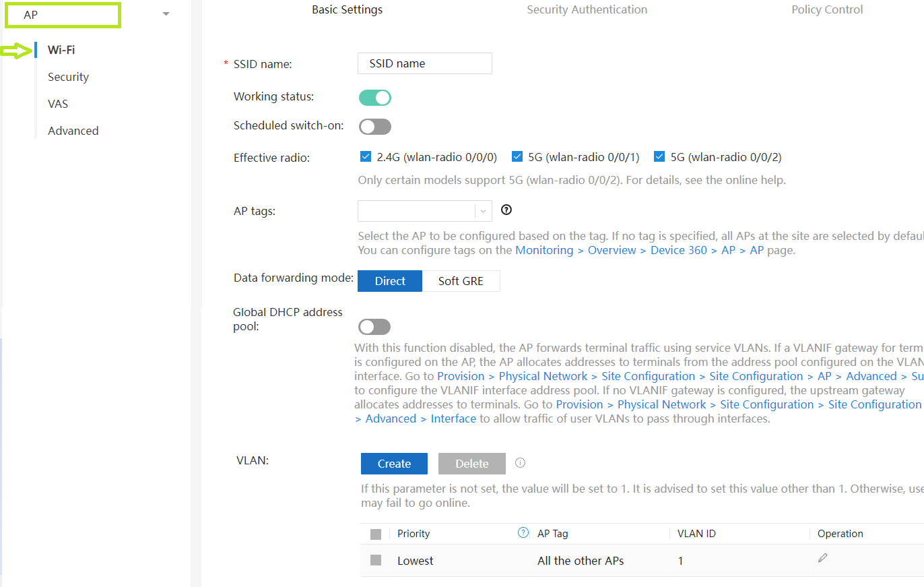Click the VLAN info icon beside Delete
Screen dimensions: 924x587
520,463
